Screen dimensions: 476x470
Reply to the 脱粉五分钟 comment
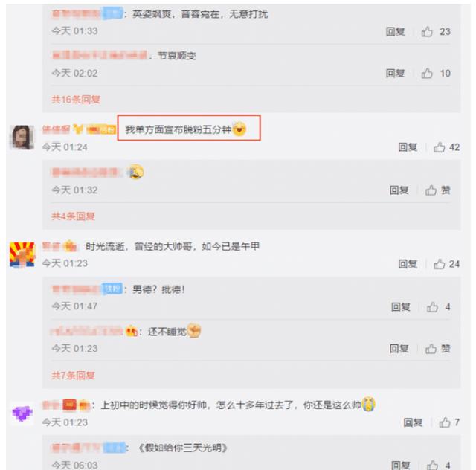(x=408, y=147)
